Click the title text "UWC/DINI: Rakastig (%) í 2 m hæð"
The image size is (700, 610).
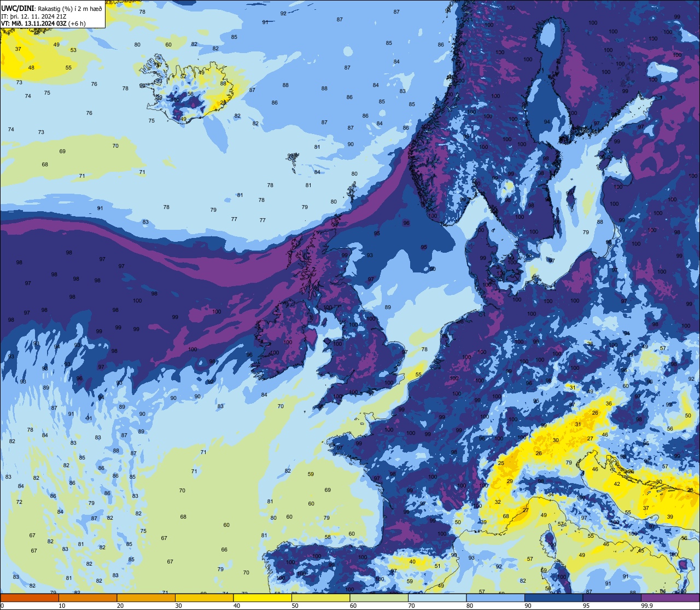52,9
